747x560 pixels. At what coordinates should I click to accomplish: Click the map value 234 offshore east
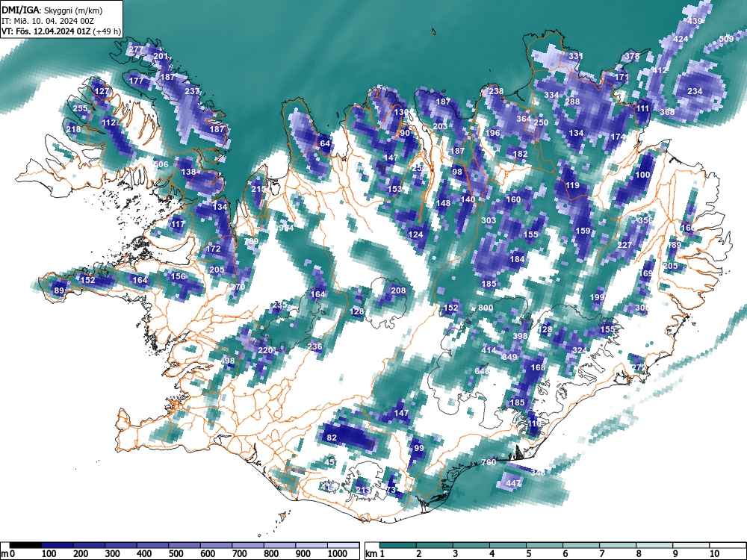tap(695, 91)
